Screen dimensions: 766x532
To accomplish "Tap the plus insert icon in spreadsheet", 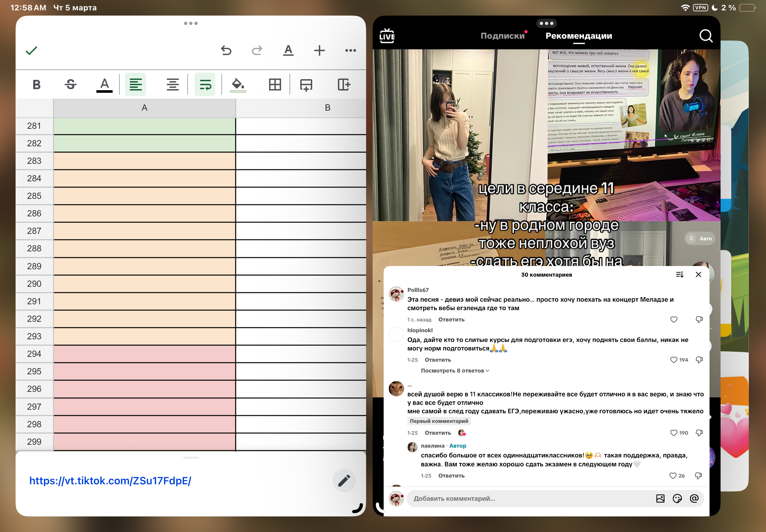I will pyautogui.click(x=319, y=51).
